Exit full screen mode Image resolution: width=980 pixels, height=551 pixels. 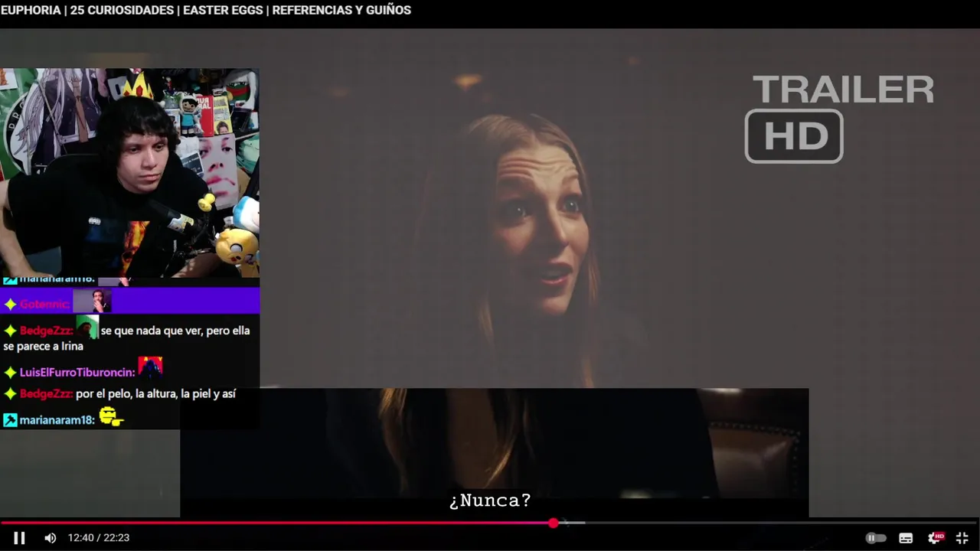(962, 538)
